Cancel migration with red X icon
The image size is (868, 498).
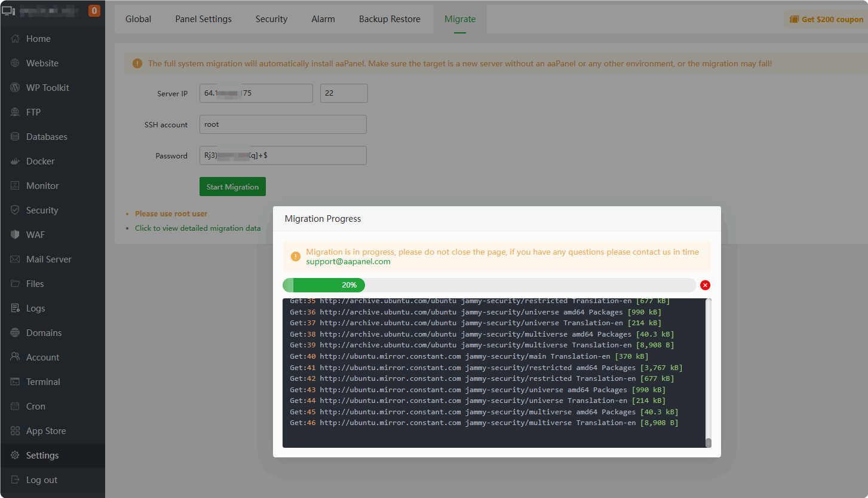tap(705, 285)
